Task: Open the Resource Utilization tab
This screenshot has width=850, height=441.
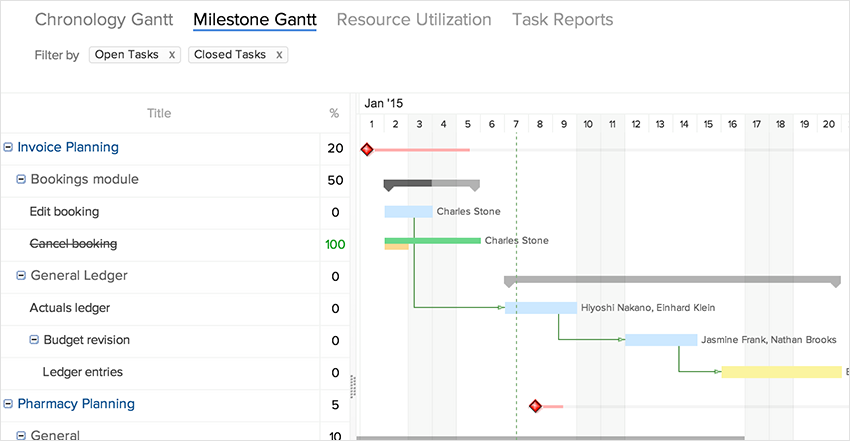Action: coord(414,20)
